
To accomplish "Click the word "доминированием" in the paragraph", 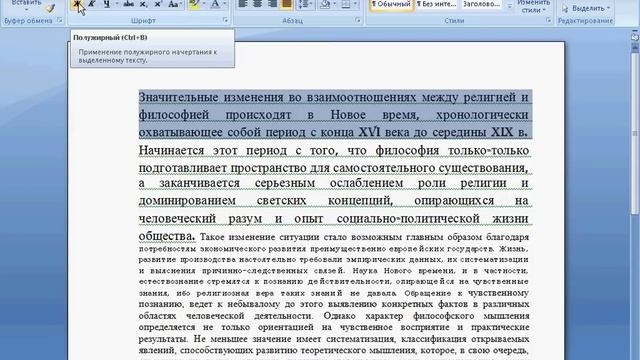I will pyautogui.click(x=187, y=200).
